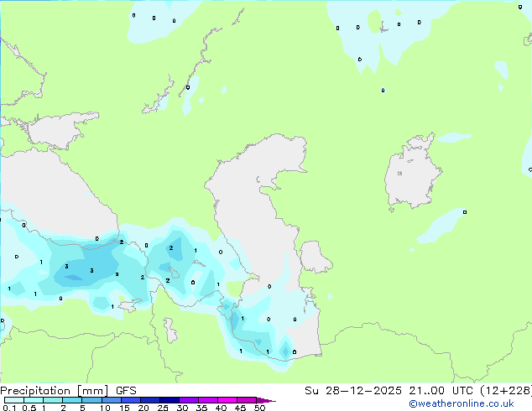The image size is (532, 411).
Task: Click the 'Precipitation [mm] GFS' title text
Action: tap(68, 391)
